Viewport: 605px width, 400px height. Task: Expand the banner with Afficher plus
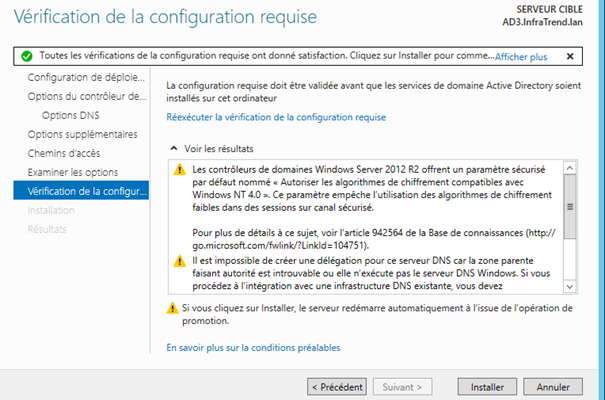pos(520,58)
